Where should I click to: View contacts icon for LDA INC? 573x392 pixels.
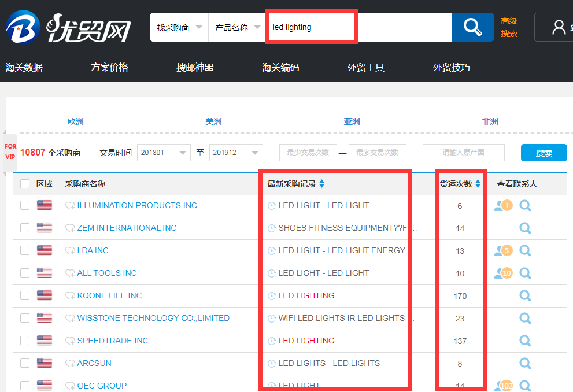coord(503,250)
